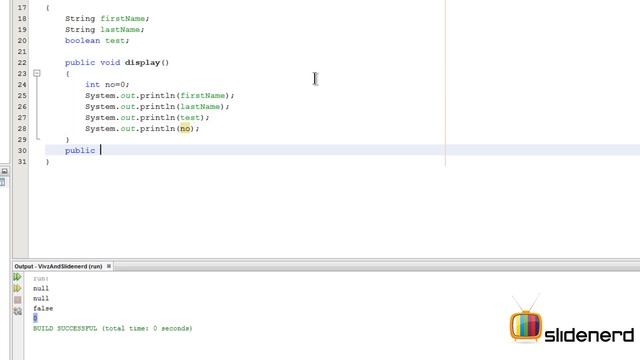Click 'test' in the boolean declaration
The width and height of the screenshot is (640, 360).
coord(115,41)
